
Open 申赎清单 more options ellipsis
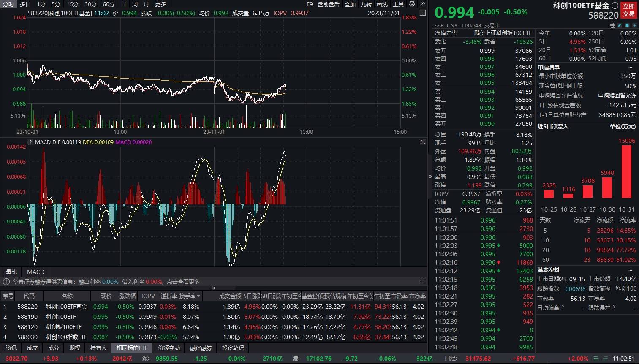click(x=631, y=68)
